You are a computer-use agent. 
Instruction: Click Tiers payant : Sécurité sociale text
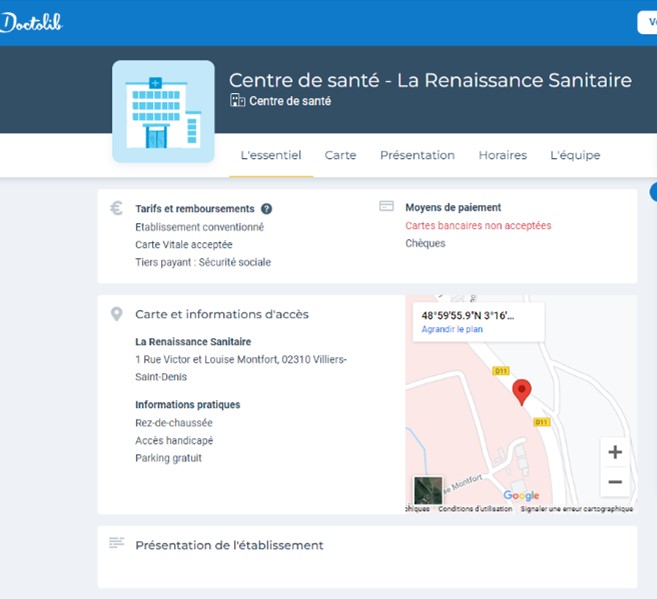click(x=203, y=262)
